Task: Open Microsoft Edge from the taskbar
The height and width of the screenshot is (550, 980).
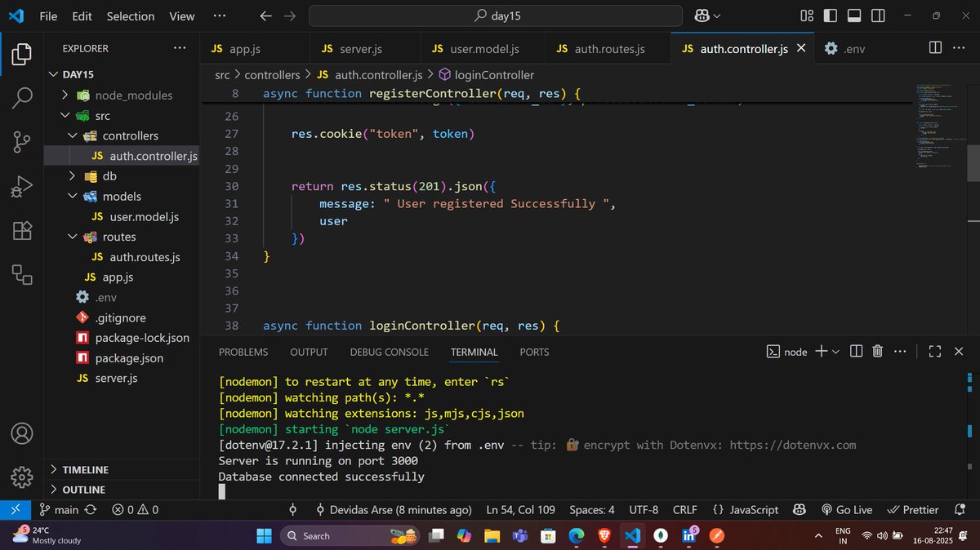Action: [577, 535]
